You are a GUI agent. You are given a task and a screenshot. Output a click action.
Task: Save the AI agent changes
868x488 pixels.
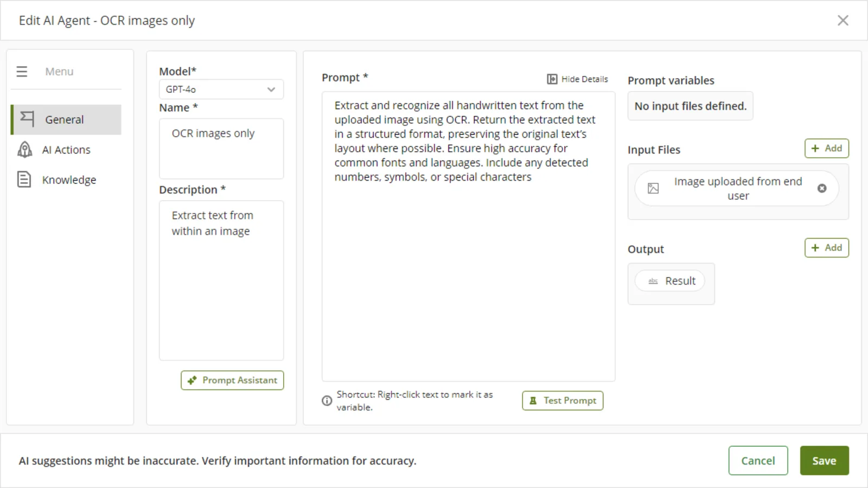824,460
